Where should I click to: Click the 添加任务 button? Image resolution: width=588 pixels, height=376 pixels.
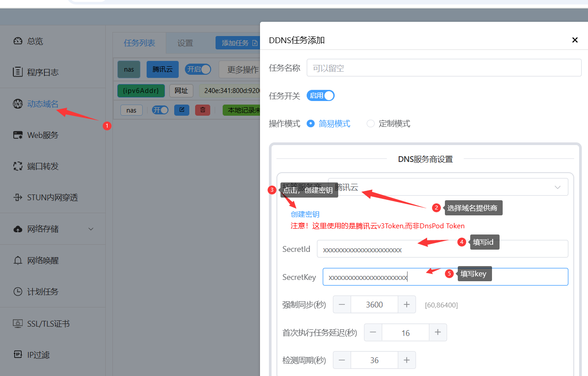pos(238,43)
